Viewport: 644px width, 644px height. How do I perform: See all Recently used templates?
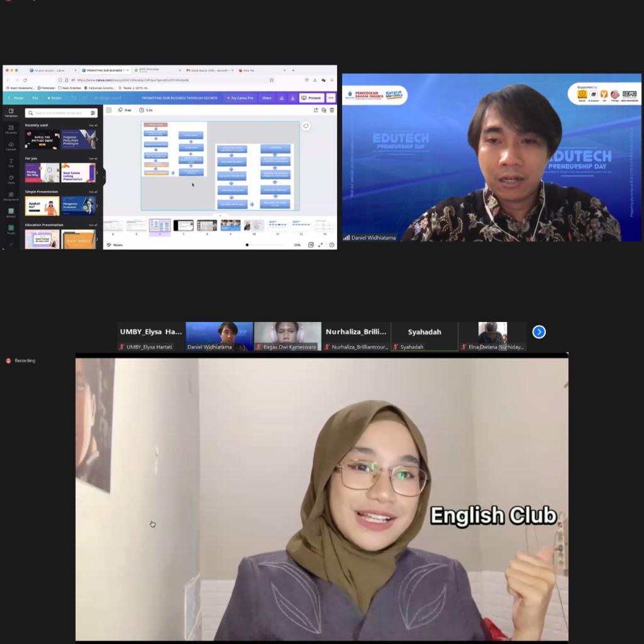[93, 125]
